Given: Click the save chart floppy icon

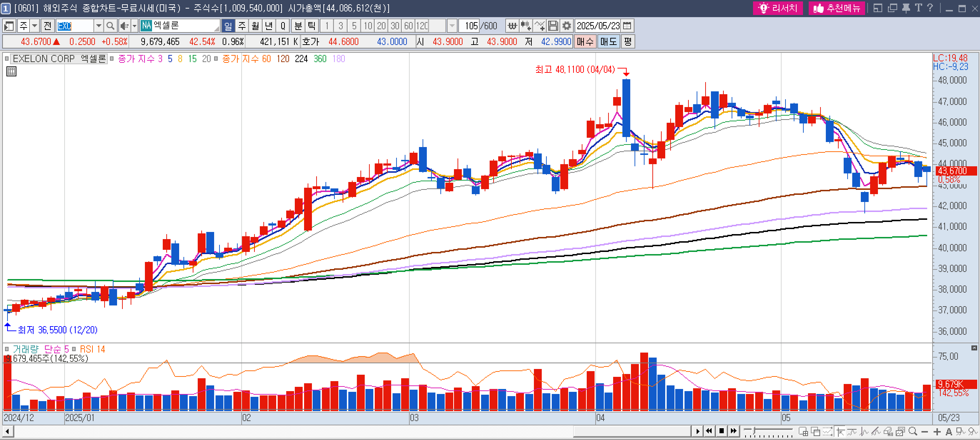Looking at the screenshot, I should (553, 26).
